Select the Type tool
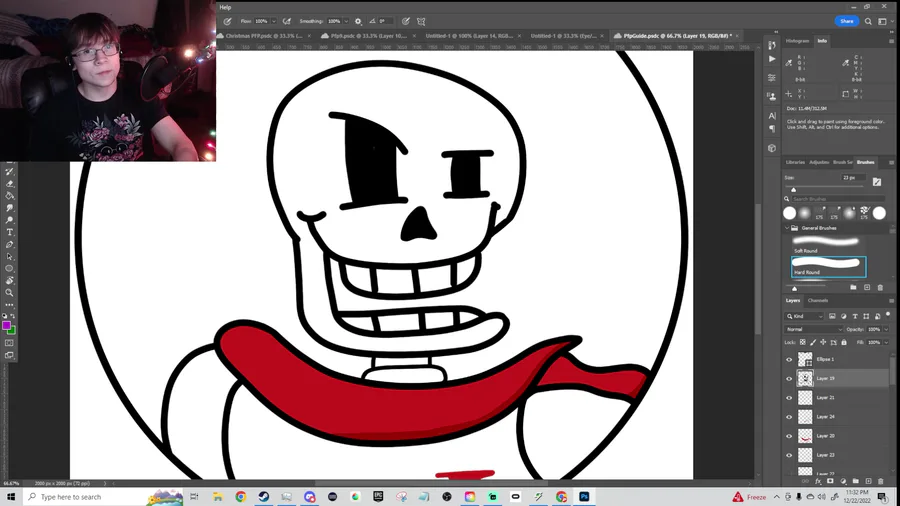 10,232
